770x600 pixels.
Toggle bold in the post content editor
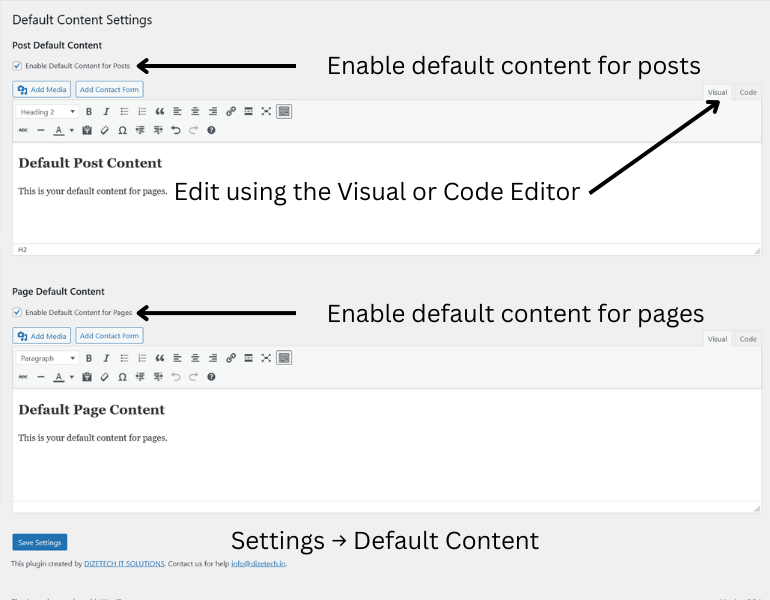point(88,111)
